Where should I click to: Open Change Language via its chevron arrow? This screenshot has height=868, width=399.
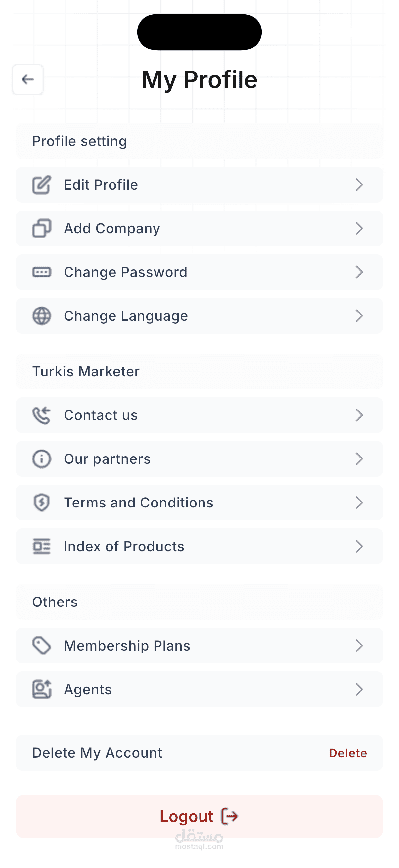[x=359, y=316]
